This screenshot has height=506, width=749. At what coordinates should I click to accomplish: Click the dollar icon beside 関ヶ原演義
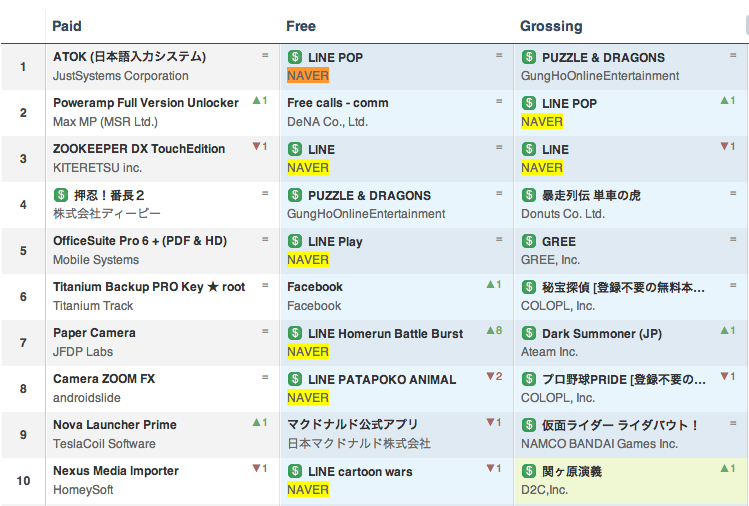click(x=529, y=471)
